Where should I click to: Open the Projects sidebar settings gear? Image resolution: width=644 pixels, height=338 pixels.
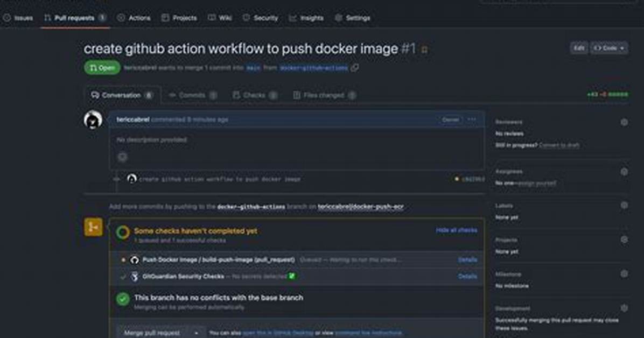(x=624, y=240)
